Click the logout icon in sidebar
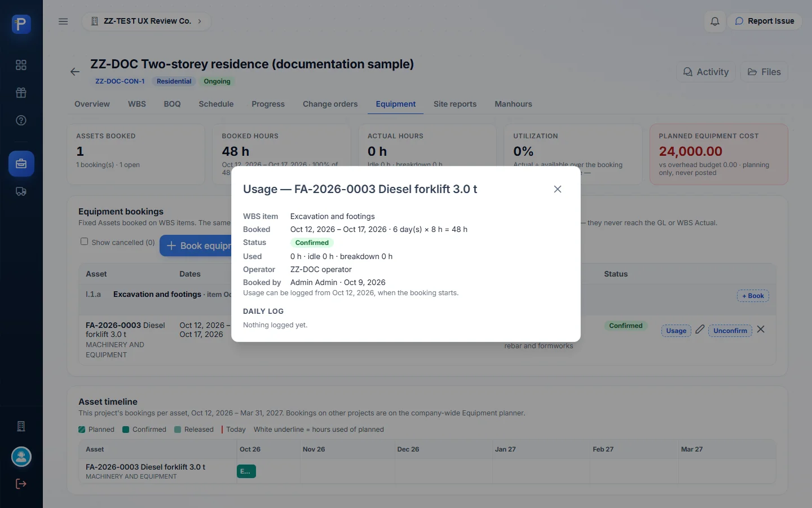812x508 pixels. [21, 484]
